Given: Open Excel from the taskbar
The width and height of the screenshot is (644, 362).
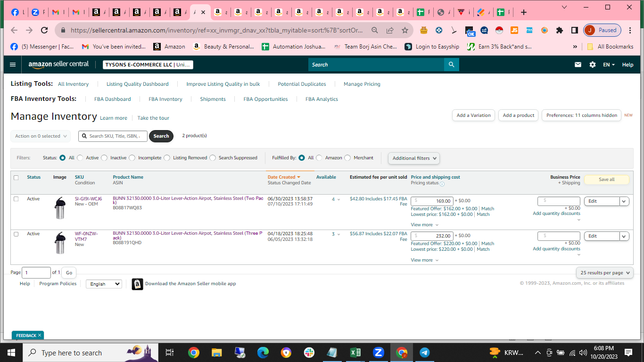Looking at the screenshot, I should click(x=355, y=353).
